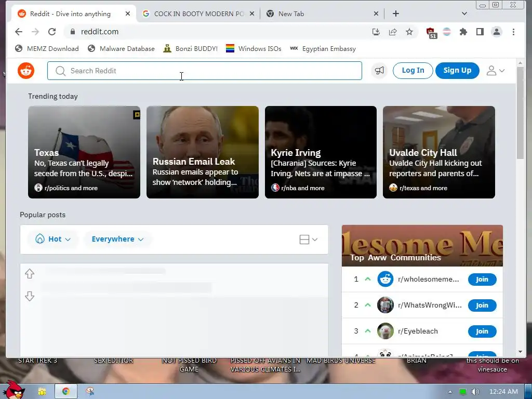Click the green network tray icon
The width and height of the screenshot is (532, 399).
463,392
